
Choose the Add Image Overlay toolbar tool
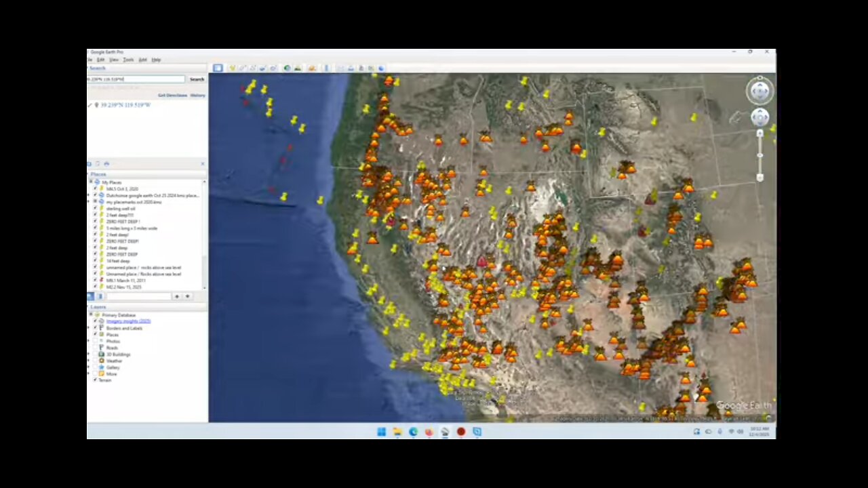[262, 68]
